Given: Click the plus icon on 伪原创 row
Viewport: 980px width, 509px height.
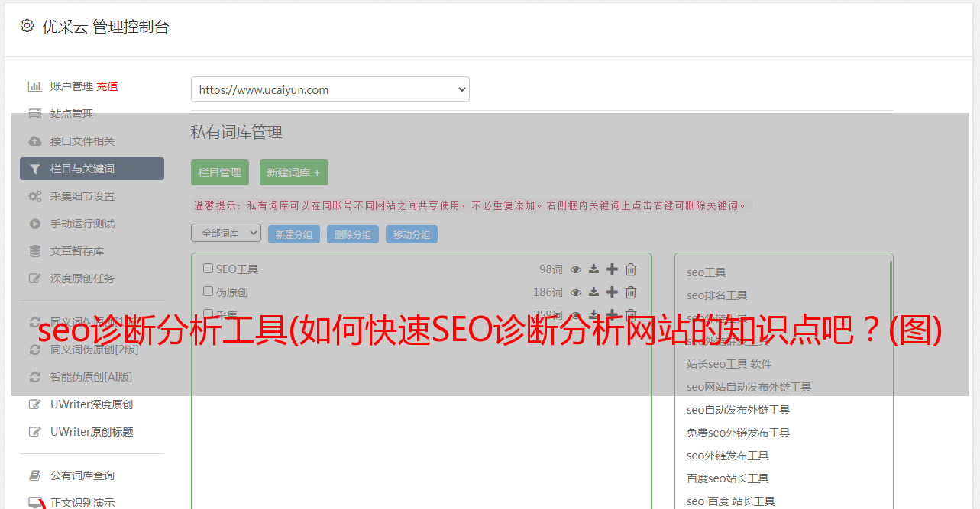Looking at the screenshot, I should [612, 292].
